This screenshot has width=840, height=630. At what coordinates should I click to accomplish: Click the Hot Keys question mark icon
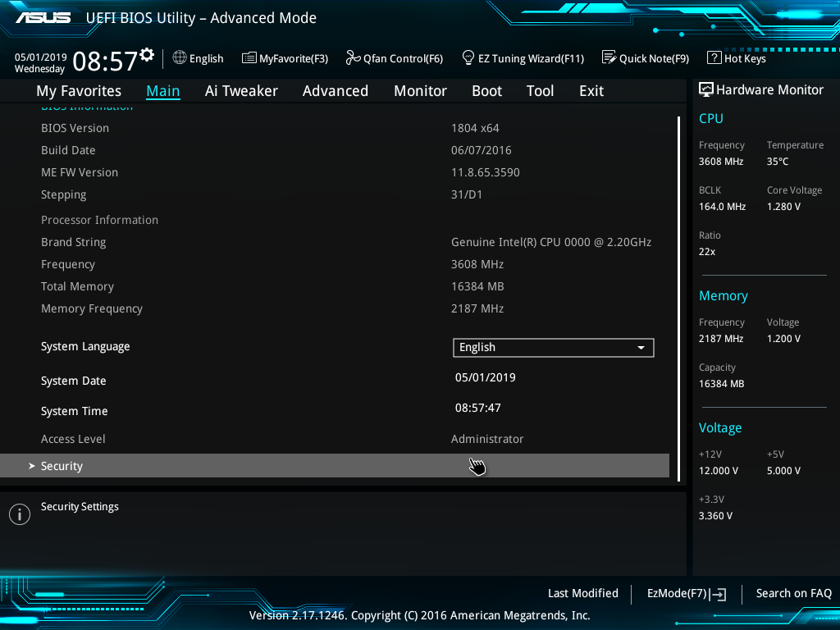pos(714,57)
